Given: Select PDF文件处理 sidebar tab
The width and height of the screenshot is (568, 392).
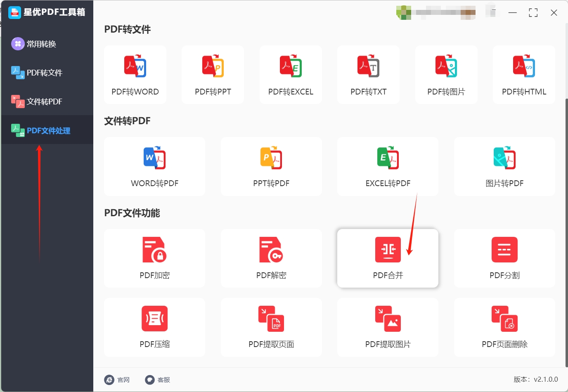Looking at the screenshot, I should (47, 130).
